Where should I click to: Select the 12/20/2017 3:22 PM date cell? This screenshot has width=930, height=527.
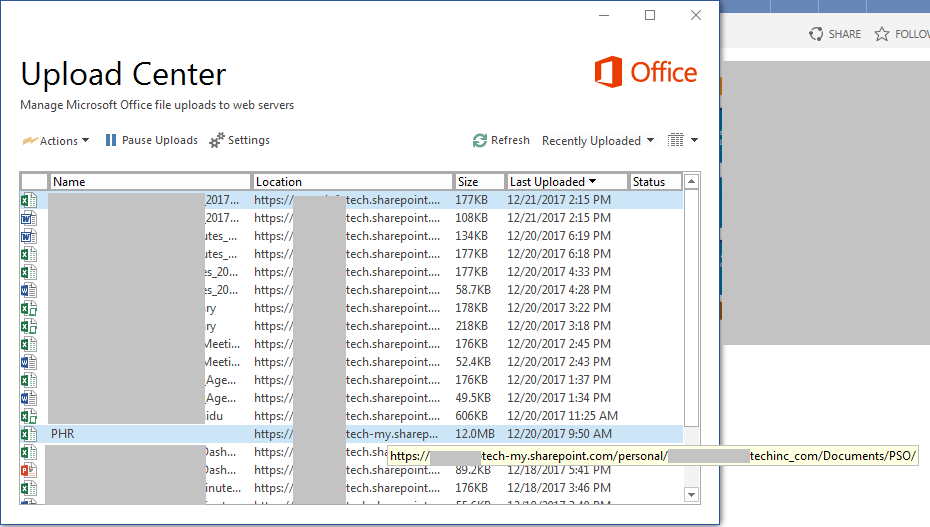559,308
